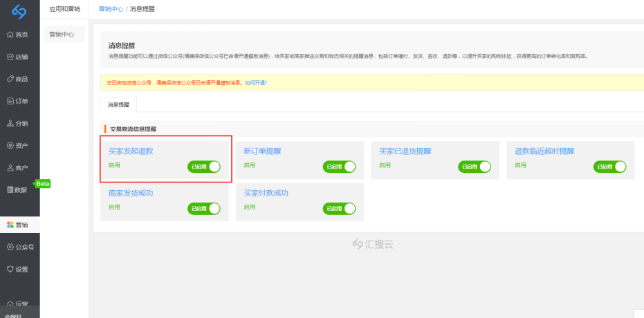Click the logo icon at top-left

(19, 11)
